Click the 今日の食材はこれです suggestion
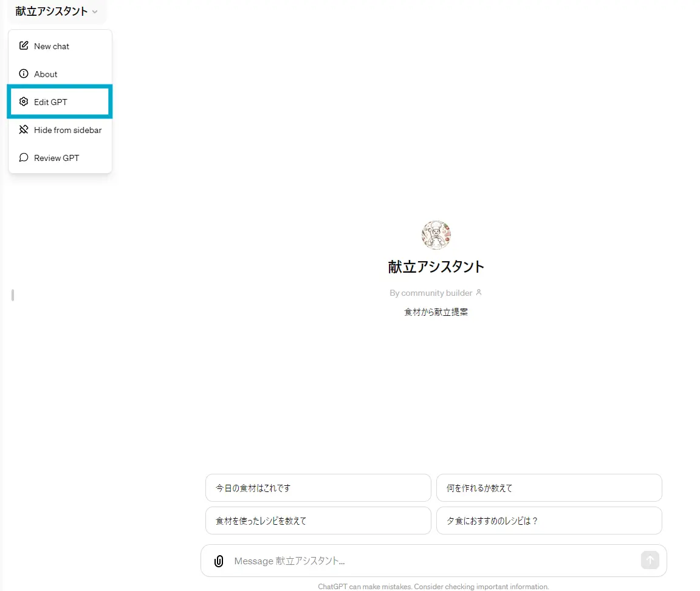This screenshot has height=591, width=700. pos(318,488)
